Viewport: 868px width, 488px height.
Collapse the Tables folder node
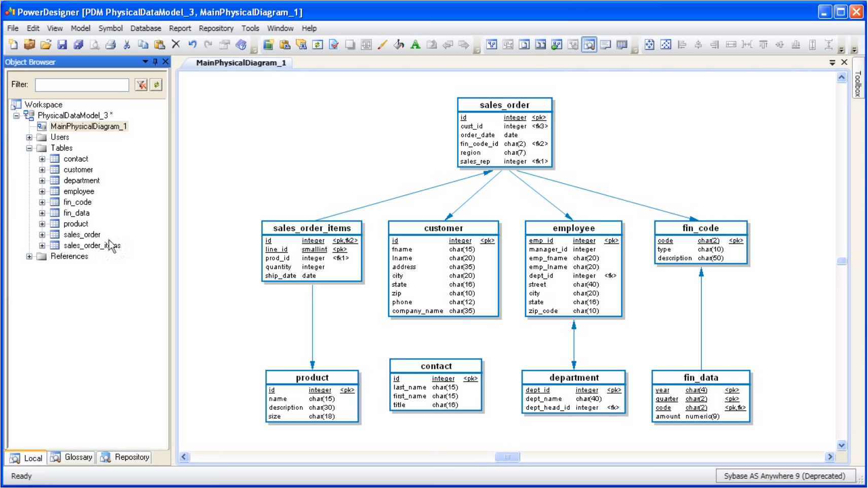click(29, 148)
